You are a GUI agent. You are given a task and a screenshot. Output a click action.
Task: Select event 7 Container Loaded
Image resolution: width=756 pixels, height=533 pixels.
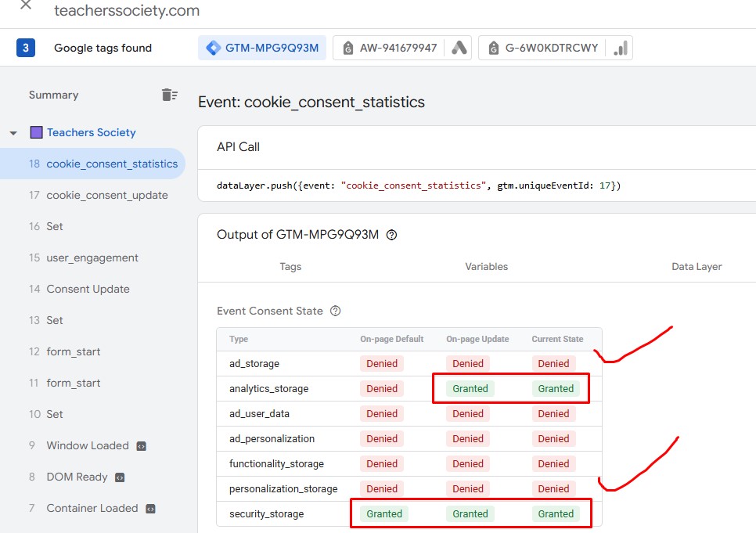click(92, 508)
